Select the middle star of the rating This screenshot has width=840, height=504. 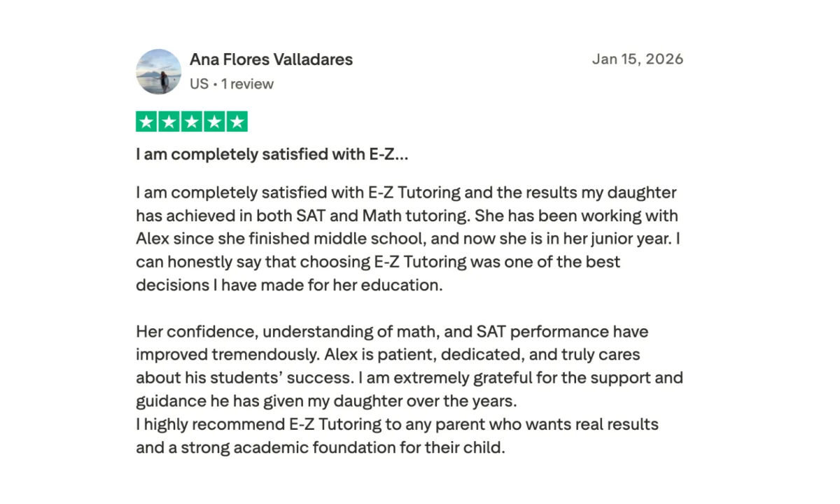coord(192,122)
